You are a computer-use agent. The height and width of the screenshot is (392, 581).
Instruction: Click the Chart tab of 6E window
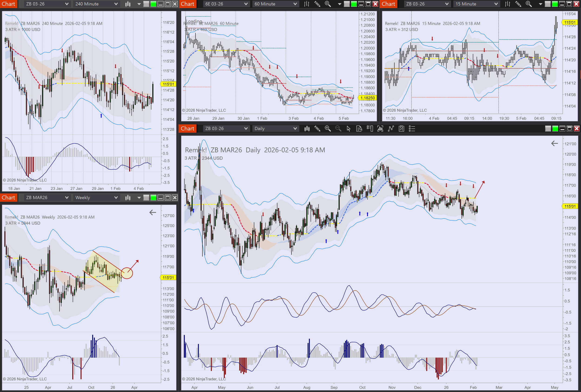pos(188,4)
